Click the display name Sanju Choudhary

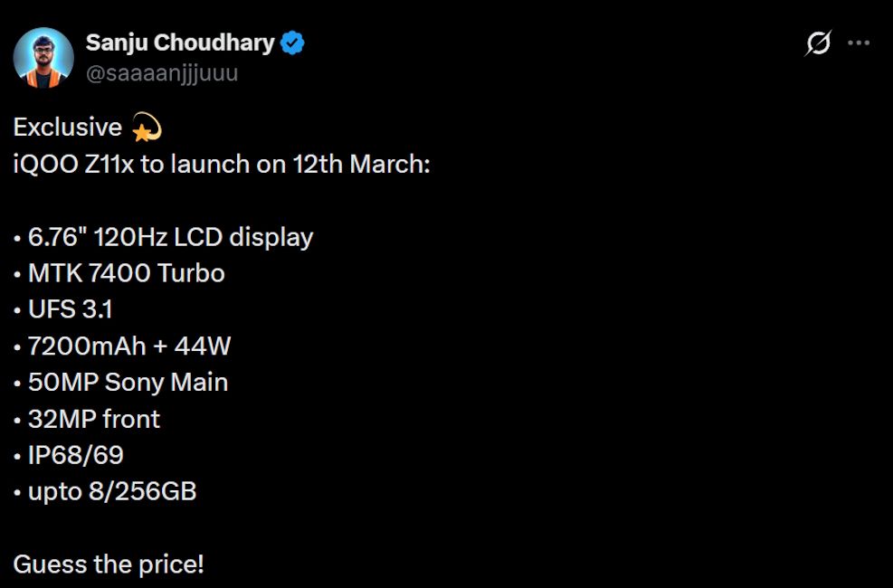click(179, 41)
